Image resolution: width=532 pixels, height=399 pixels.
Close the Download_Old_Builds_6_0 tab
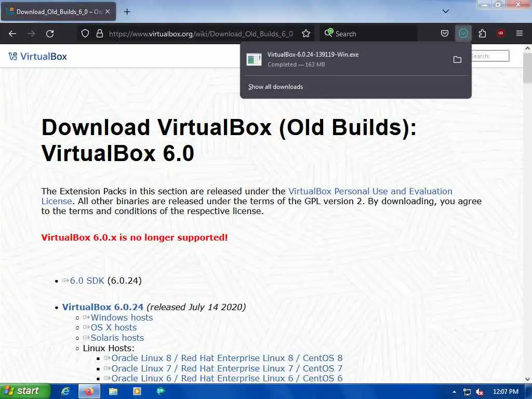(107, 11)
